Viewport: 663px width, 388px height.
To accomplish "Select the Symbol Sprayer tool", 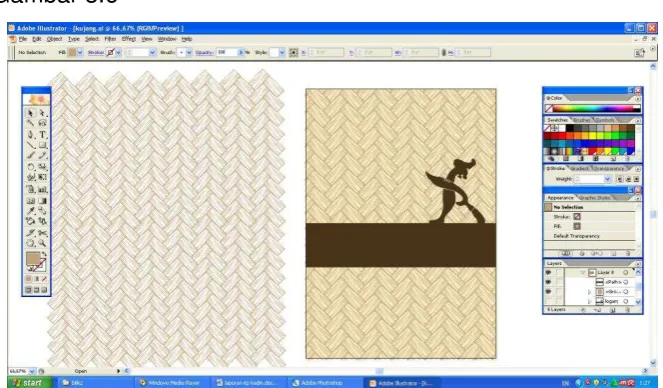I will (30, 189).
